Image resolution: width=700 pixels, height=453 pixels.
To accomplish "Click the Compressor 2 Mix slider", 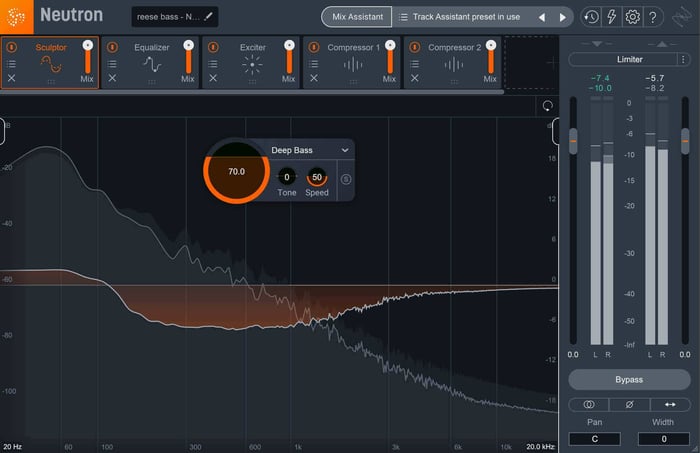I will (491, 57).
